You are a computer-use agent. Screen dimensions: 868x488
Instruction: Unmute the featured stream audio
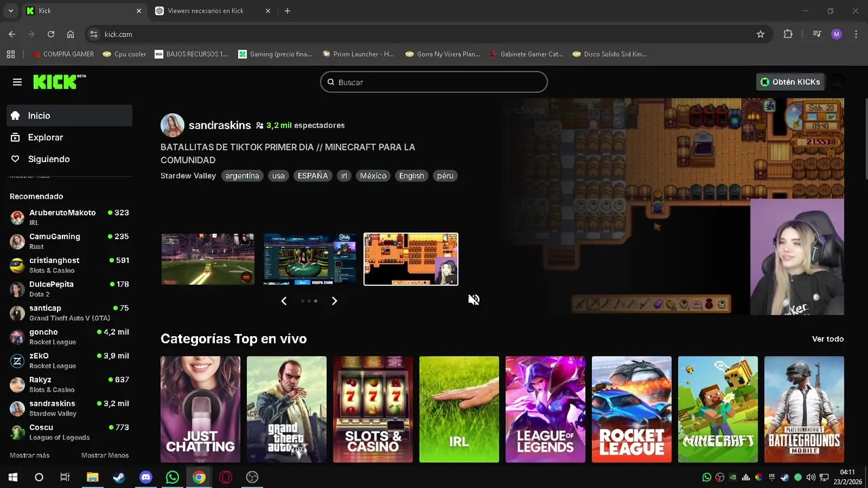pos(474,300)
